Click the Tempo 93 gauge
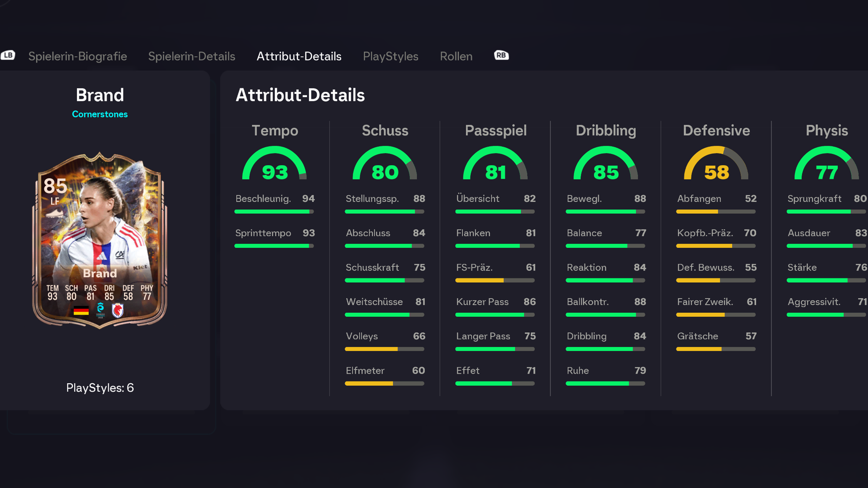868x488 pixels. coord(274,165)
